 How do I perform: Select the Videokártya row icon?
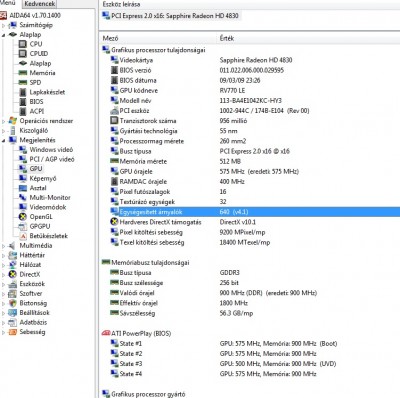click(114, 60)
